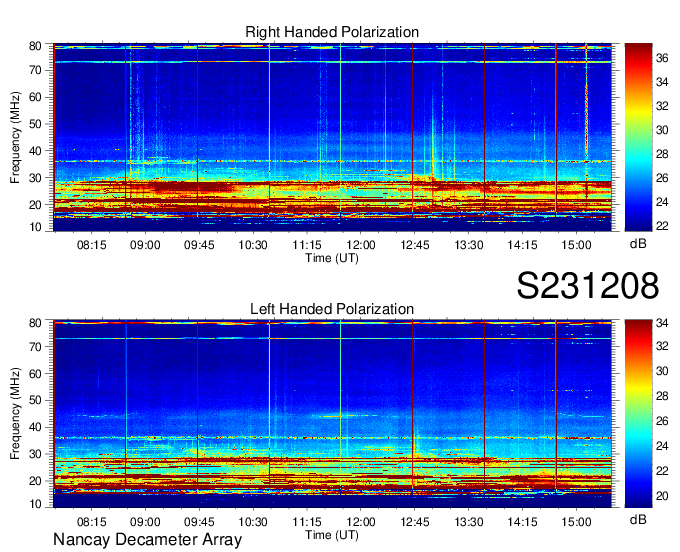Click the 40 MHz tick on Right Handed plot
Viewport: 680px width, 552px height.
click(35, 151)
